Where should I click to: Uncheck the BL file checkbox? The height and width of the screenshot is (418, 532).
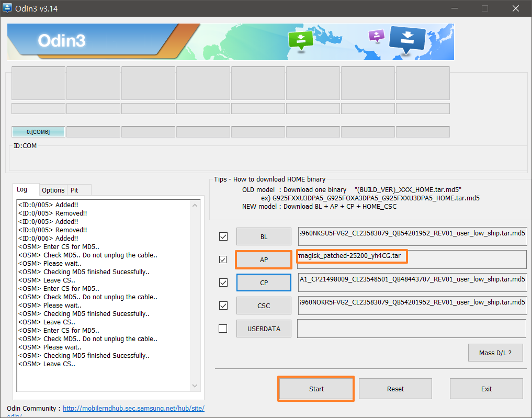223,236
